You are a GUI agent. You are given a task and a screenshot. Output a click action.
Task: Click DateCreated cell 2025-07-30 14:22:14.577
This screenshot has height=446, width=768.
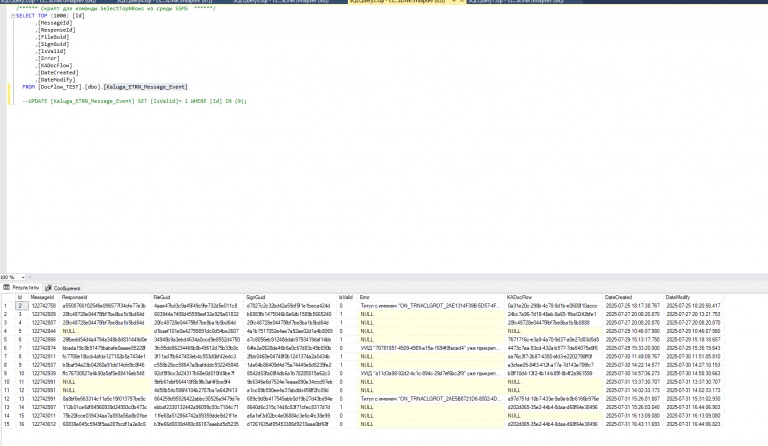tap(633, 365)
